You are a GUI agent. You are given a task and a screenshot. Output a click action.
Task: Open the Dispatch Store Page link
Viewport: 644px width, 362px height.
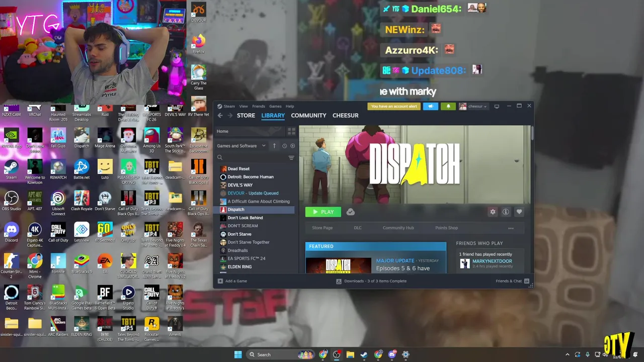point(322,228)
